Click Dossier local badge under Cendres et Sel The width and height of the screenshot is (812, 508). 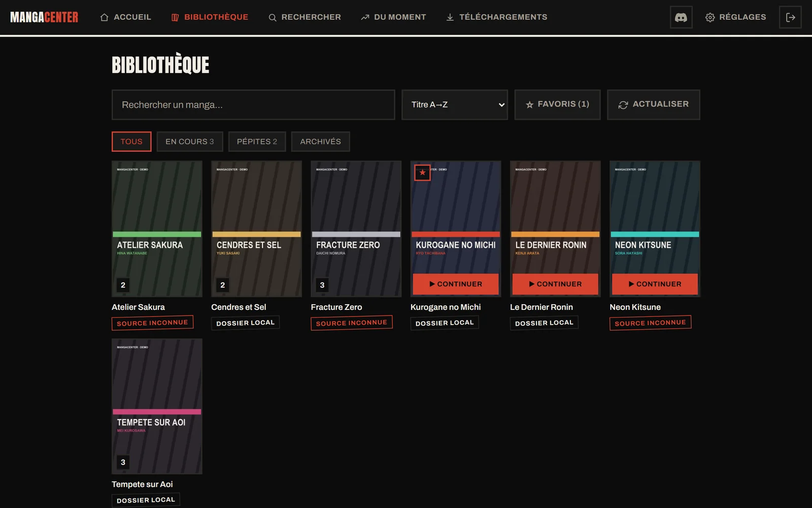245,323
